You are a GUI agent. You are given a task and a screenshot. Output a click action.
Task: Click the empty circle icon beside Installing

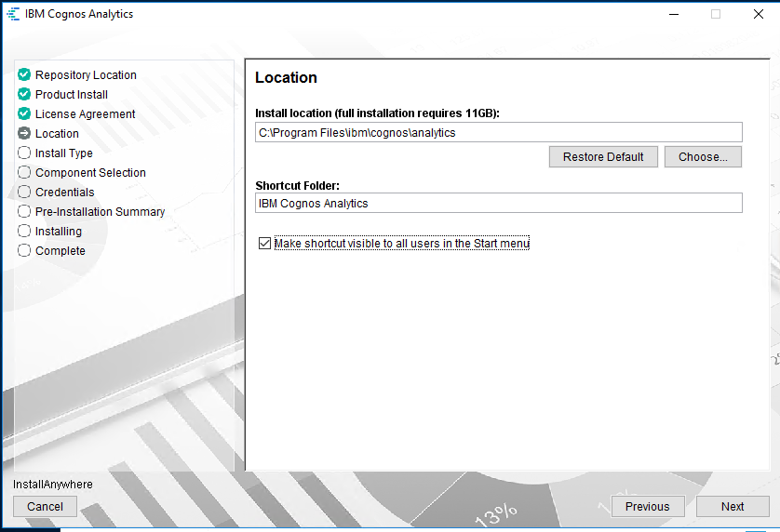(24, 231)
